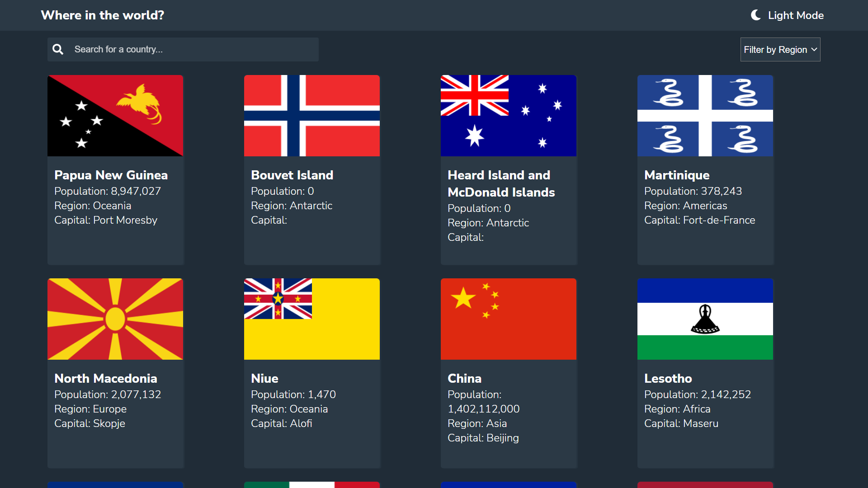Select Heard Island and McDonald Islands heading

point(501,184)
